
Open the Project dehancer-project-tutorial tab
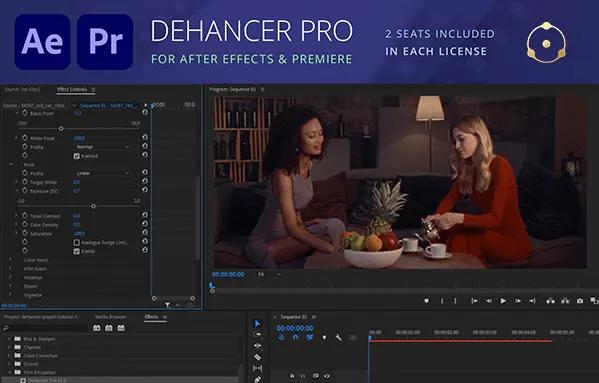click(41, 317)
